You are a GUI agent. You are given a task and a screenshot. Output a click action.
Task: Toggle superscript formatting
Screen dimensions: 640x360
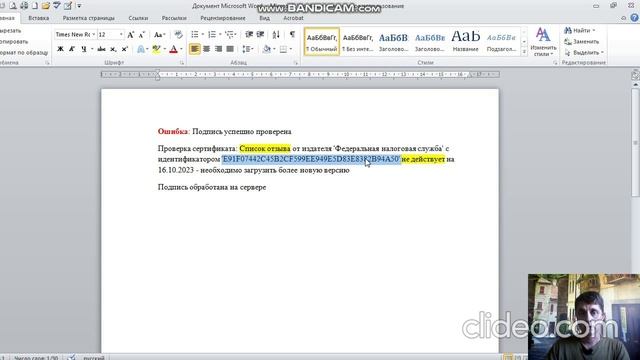pos(124,49)
